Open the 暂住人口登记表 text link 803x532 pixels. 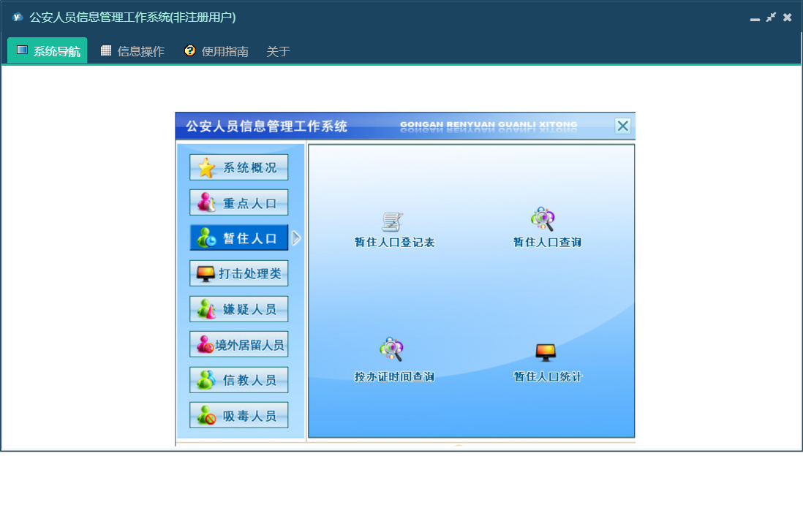[394, 243]
